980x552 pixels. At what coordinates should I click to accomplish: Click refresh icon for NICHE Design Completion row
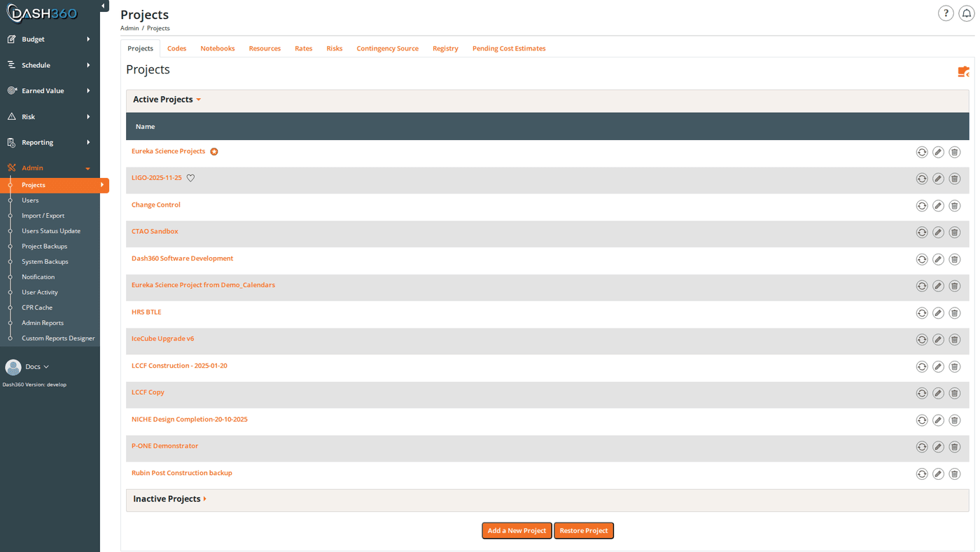click(922, 420)
